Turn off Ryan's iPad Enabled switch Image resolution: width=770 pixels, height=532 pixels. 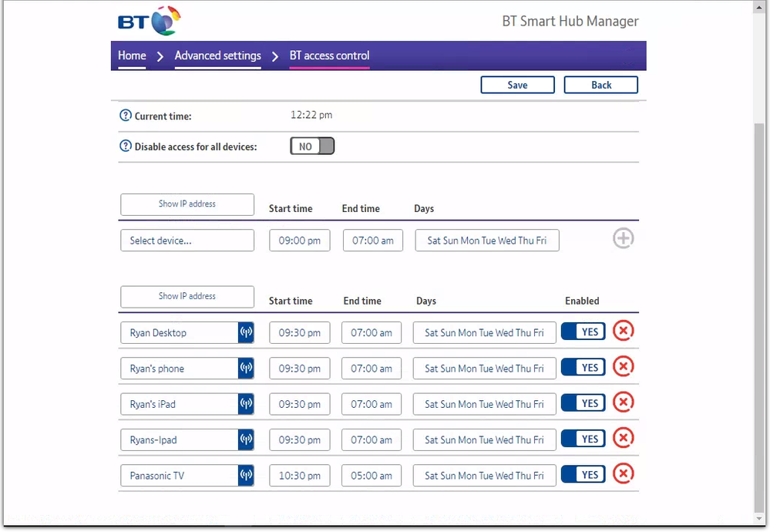583,403
